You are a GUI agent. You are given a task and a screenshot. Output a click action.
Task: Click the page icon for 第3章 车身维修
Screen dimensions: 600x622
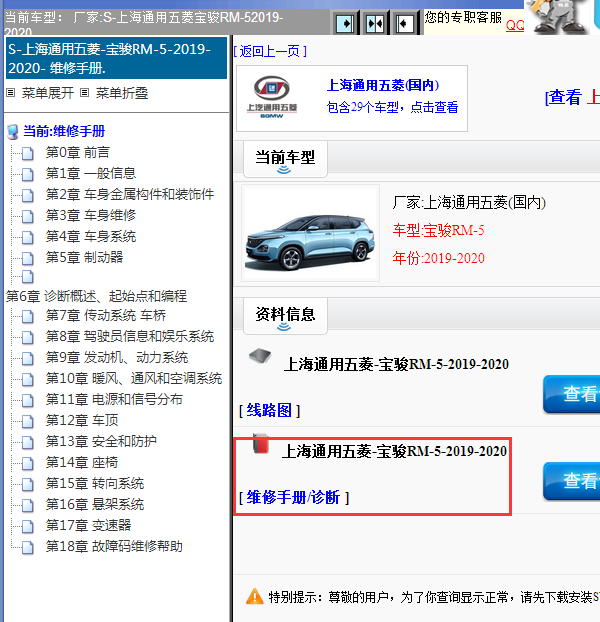tap(27, 216)
